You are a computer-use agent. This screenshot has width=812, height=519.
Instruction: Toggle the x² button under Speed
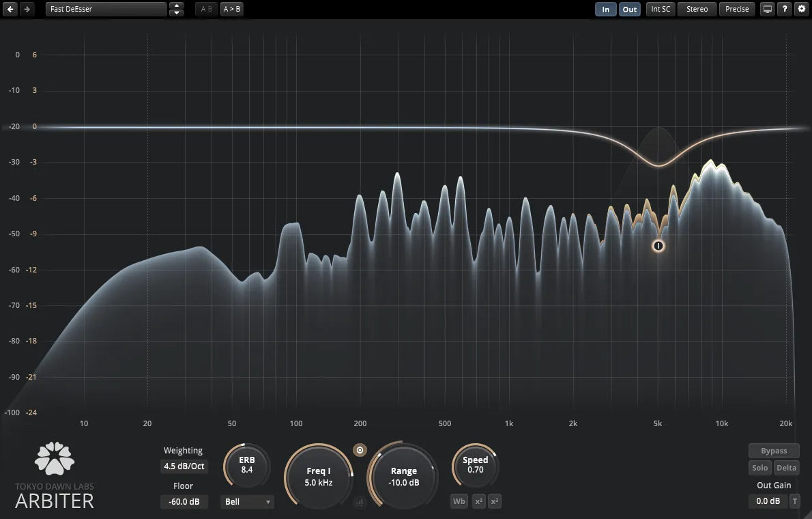point(479,502)
